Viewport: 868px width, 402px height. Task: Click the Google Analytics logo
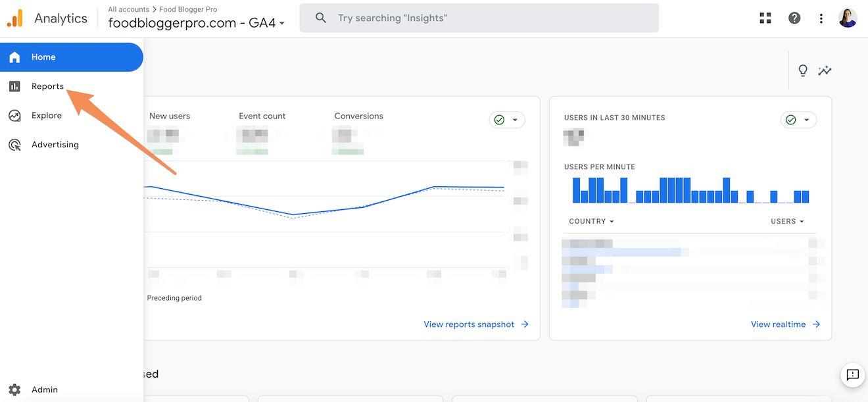click(14, 18)
